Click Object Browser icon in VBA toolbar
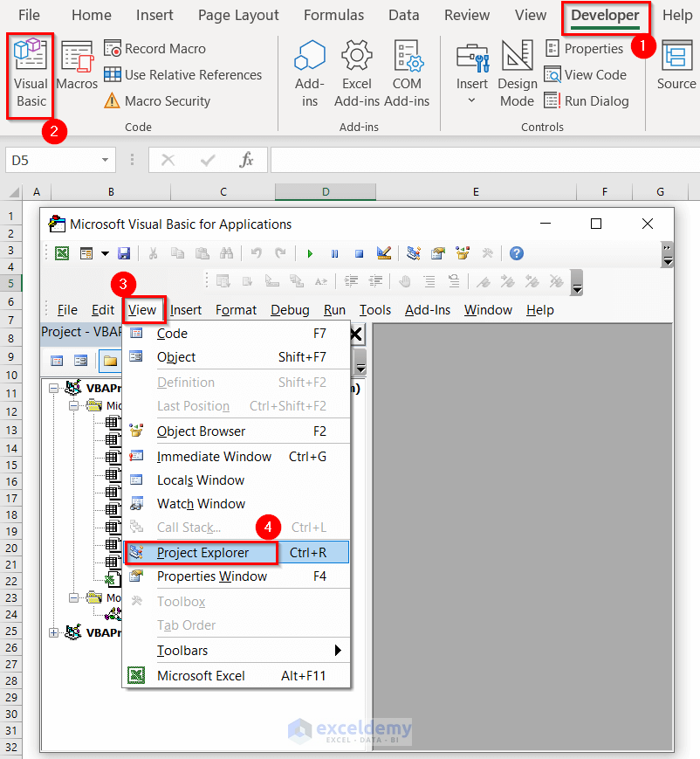This screenshot has width=700, height=759. coord(463,253)
